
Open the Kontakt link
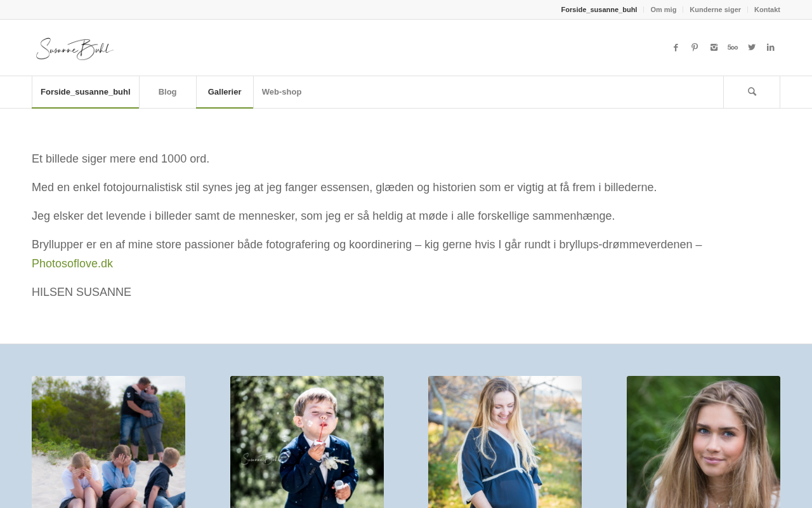point(767,10)
